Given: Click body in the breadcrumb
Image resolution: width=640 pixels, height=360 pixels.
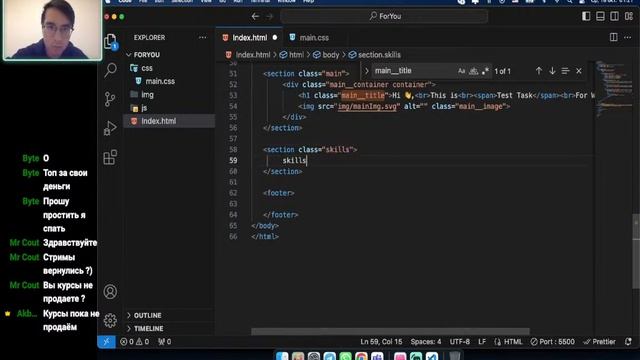Looking at the screenshot, I should [x=331, y=55].
